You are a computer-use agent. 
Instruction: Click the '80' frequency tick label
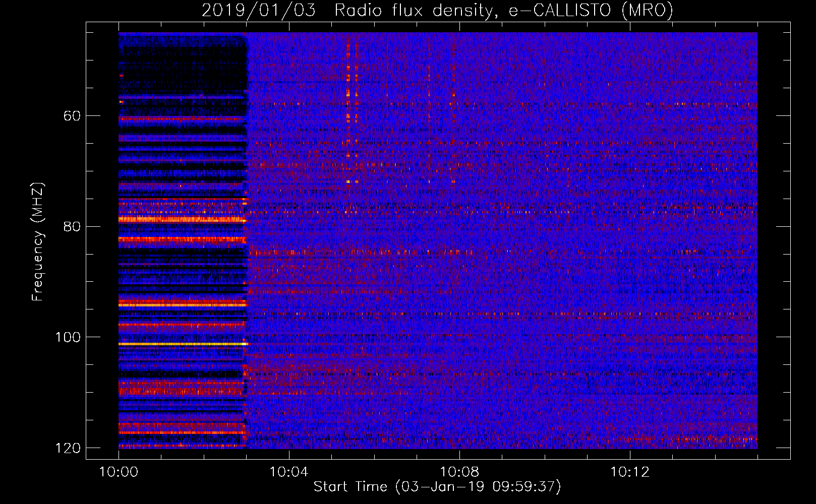pyautogui.click(x=72, y=226)
